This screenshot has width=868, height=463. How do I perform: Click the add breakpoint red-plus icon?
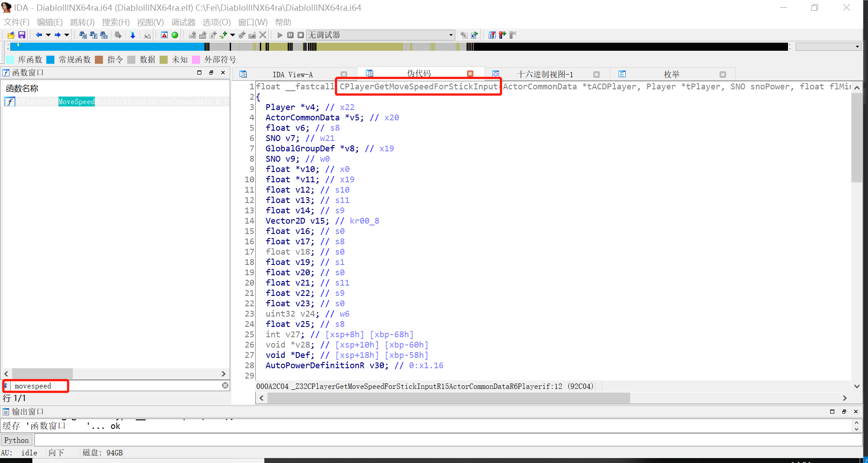pos(503,35)
